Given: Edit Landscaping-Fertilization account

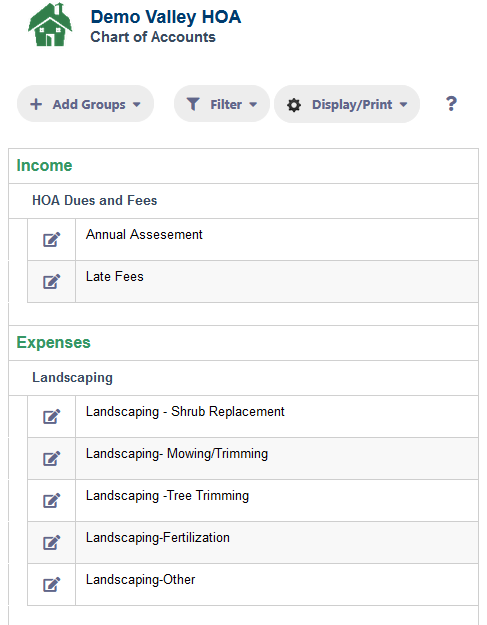Looking at the screenshot, I should click(51, 542).
